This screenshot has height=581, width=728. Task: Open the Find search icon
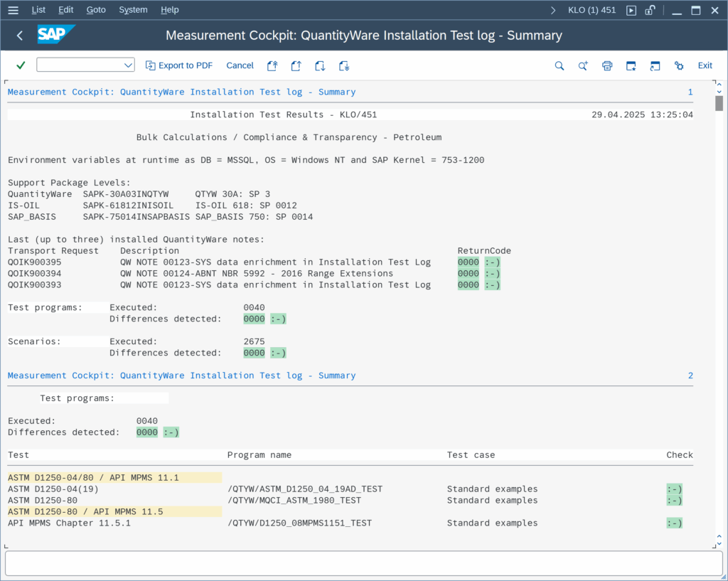coord(560,66)
